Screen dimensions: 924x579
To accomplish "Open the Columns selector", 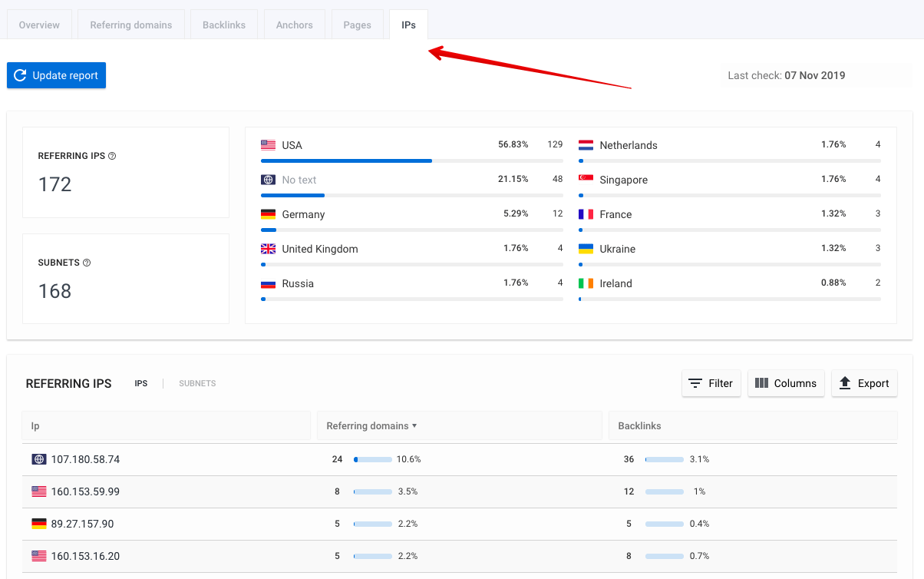I will tap(787, 383).
